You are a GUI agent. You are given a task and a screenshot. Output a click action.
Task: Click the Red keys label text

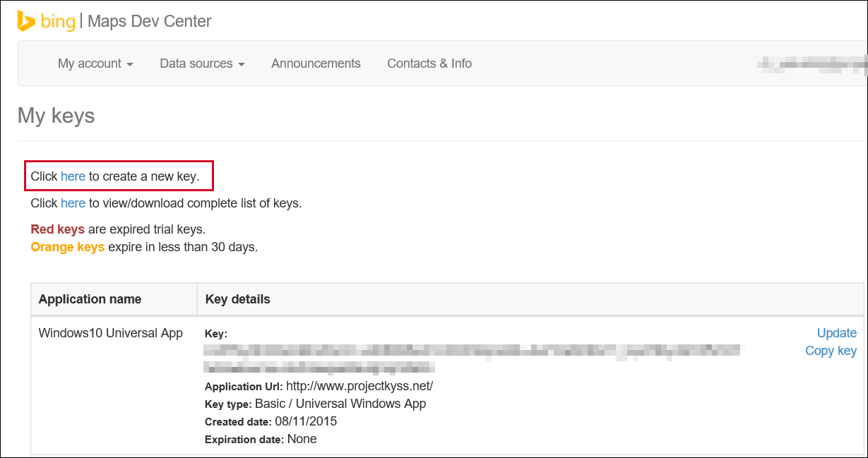(x=58, y=229)
